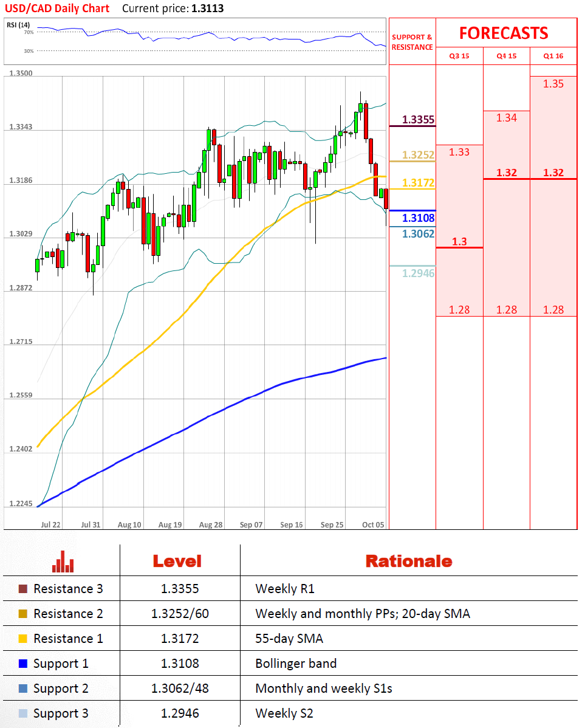Select the Q1 16 forecast column header
Viewport: 585px width, 728px height.
pos(553,56)
